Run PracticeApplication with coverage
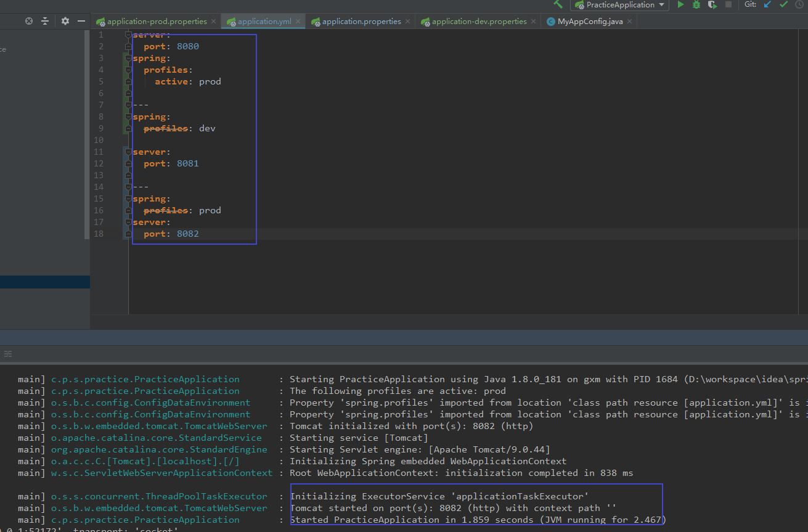The width and height of the screenshot is (808, 532). click(x=712, y=4)
